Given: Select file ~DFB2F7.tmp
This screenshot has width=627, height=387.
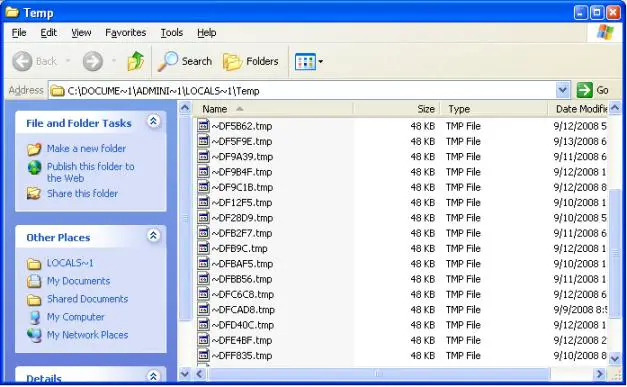Looking at the screenshot, I should [242, 233].
